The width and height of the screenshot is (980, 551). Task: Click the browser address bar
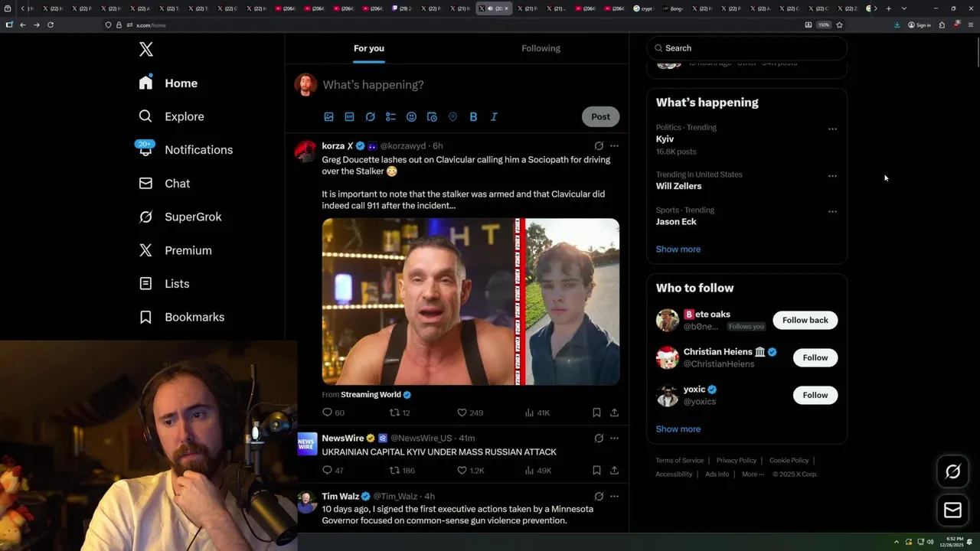pyautogui.click(x=452, y=24)
